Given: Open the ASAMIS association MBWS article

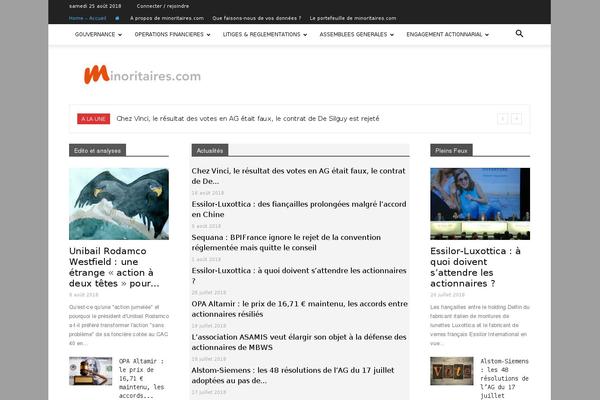Looking at the screenshot, I should (299, 342).
